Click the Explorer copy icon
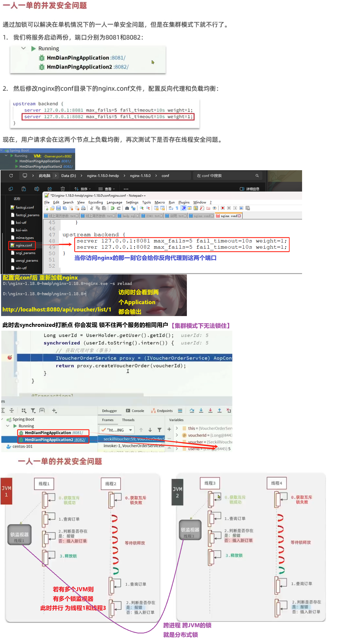The image size is (344, 644). coord(11,189)
